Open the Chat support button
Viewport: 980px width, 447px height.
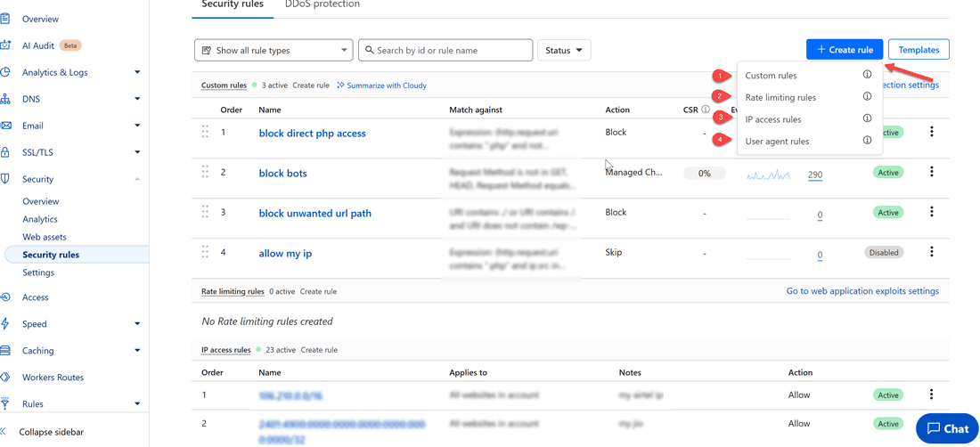[x=947, y=428]
